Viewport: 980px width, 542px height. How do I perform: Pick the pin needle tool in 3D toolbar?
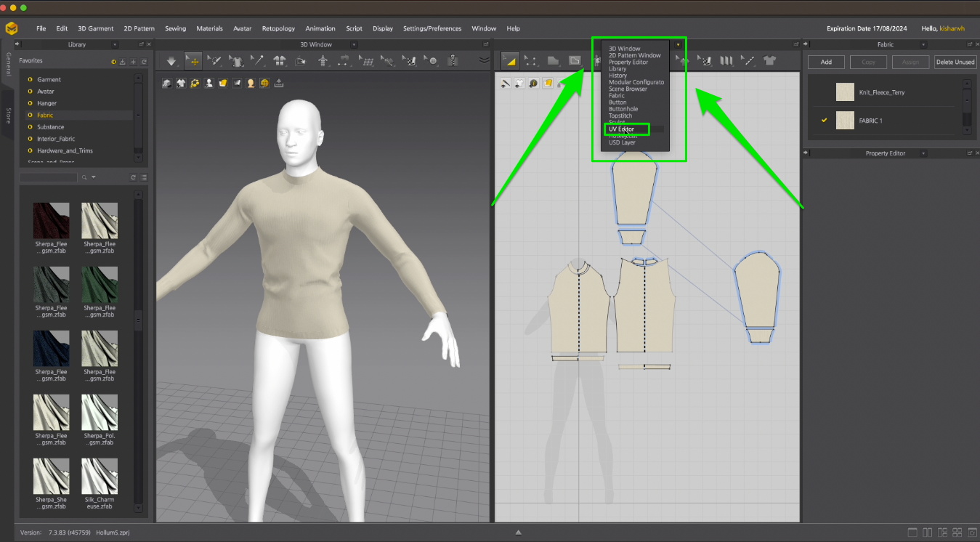[258, 61]
